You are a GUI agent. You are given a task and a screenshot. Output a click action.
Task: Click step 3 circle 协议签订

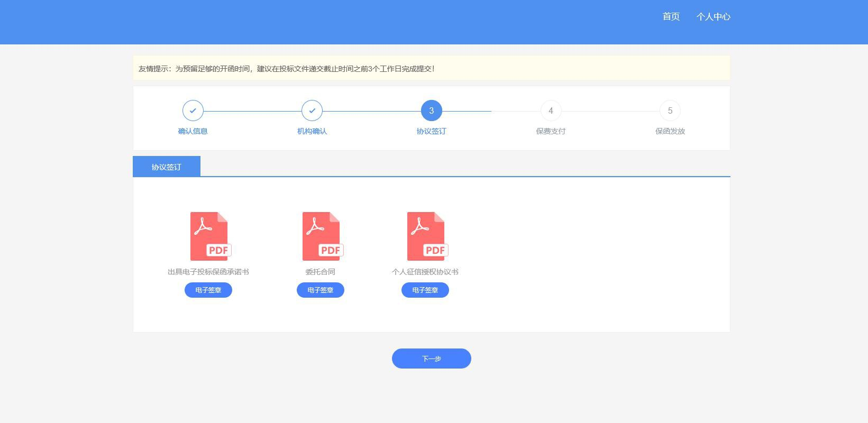click(x=432, y=111)
